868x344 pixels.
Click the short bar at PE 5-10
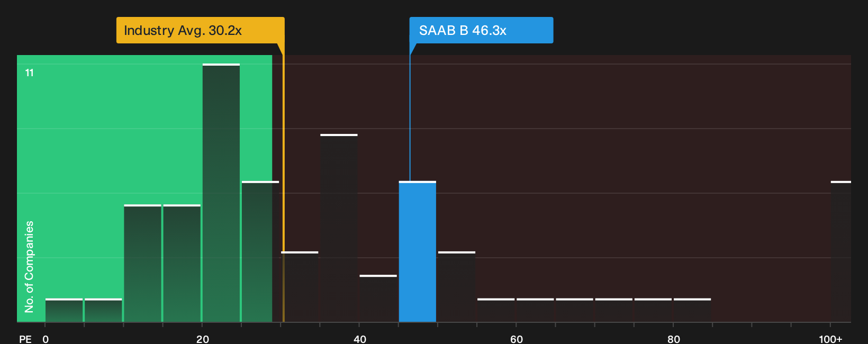tap(103, 310)
